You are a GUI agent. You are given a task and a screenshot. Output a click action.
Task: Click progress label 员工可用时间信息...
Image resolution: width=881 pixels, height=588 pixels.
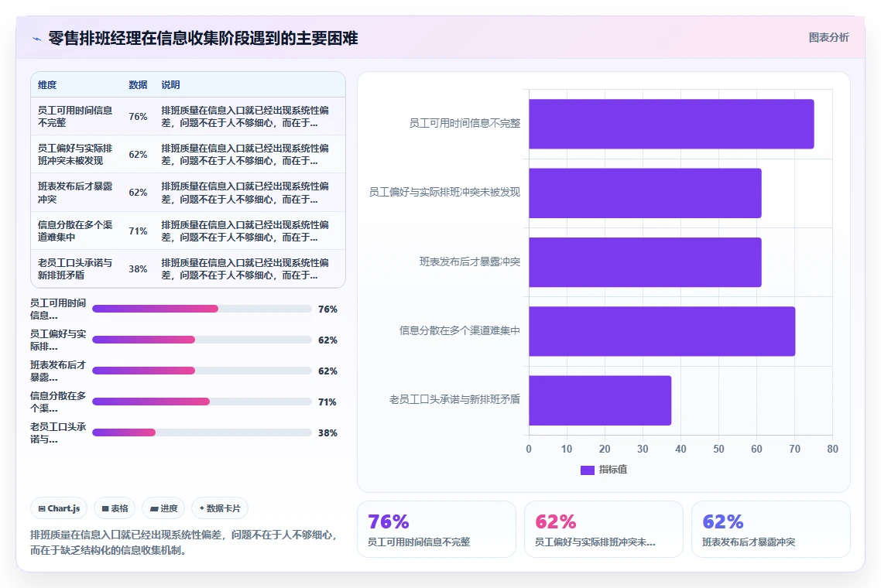[x=58, y=309]
